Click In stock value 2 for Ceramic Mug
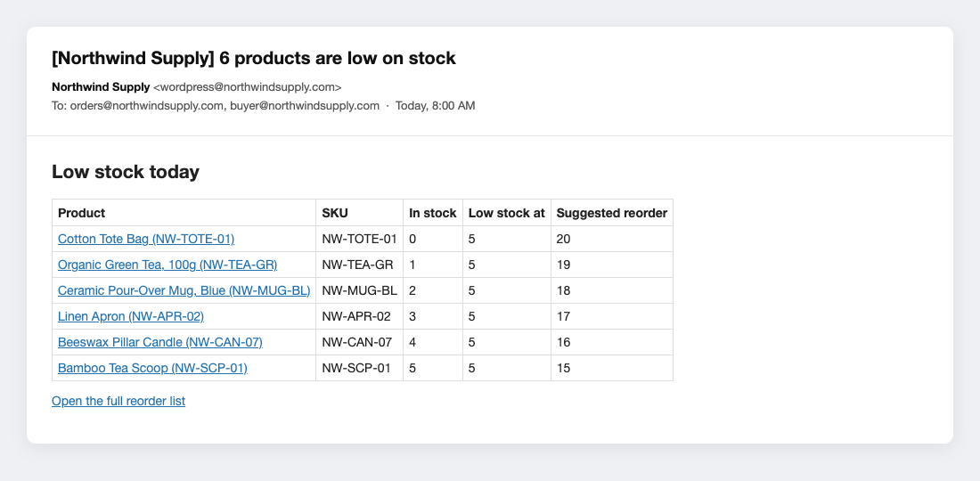 click(412, 290)
